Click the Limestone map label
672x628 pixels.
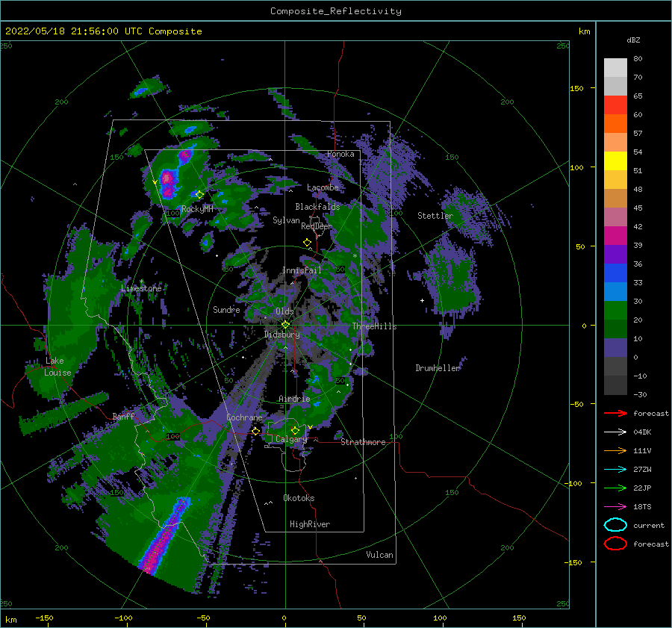click(x=141, y=288)
